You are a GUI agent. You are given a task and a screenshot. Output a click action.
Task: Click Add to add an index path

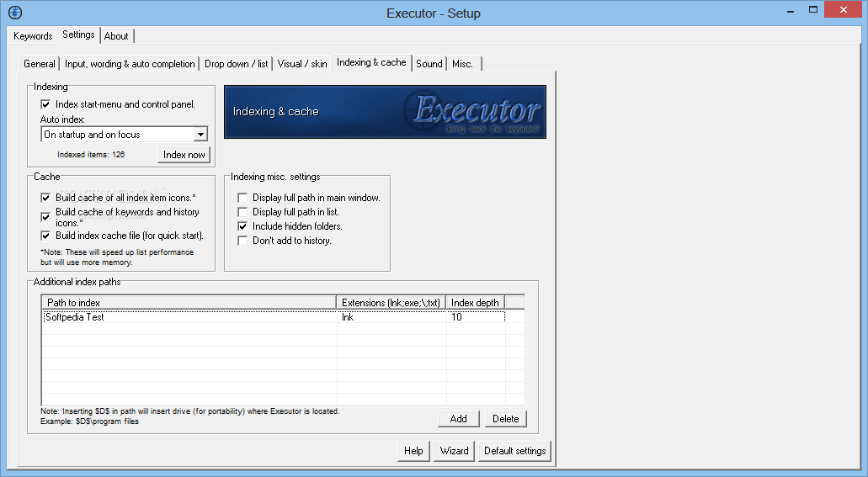pos(458,419)
